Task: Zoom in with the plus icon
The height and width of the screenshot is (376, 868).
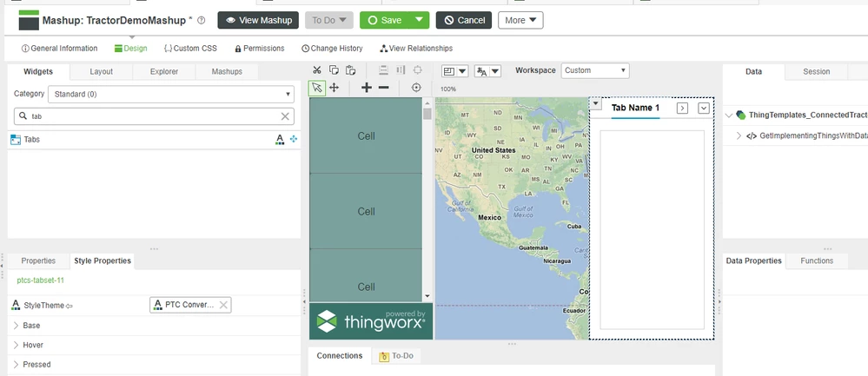Action: 367,88
